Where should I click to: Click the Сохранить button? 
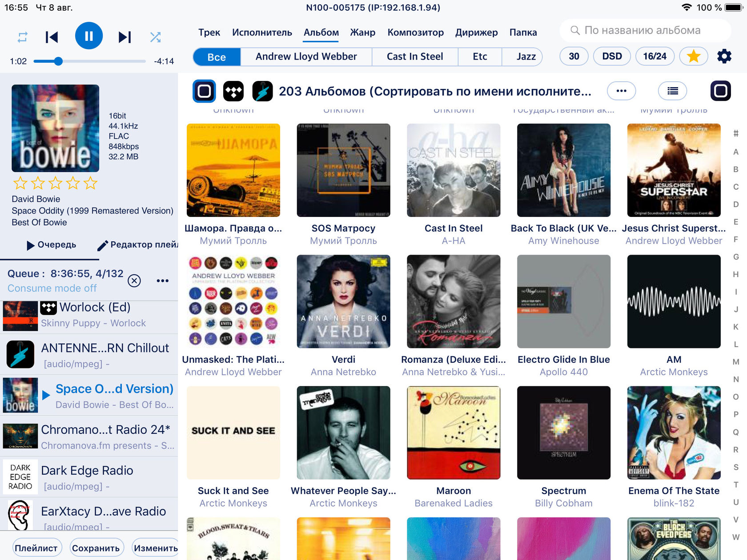[96, 548]
